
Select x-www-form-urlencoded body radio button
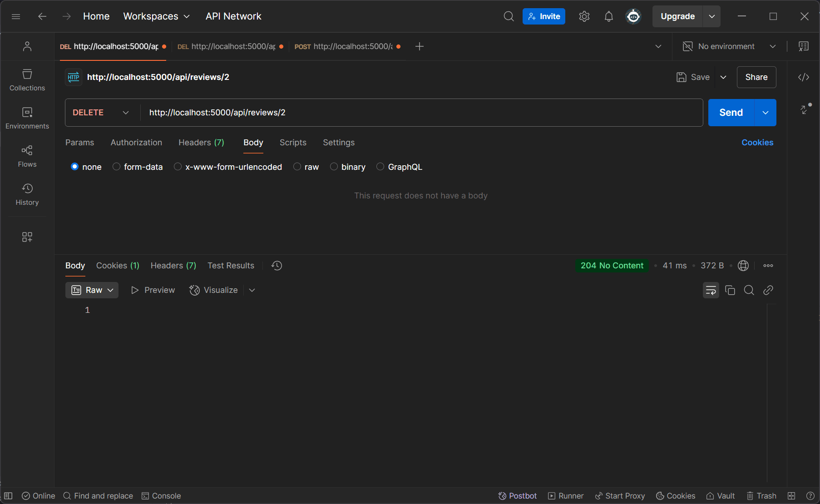pos(178,167)
